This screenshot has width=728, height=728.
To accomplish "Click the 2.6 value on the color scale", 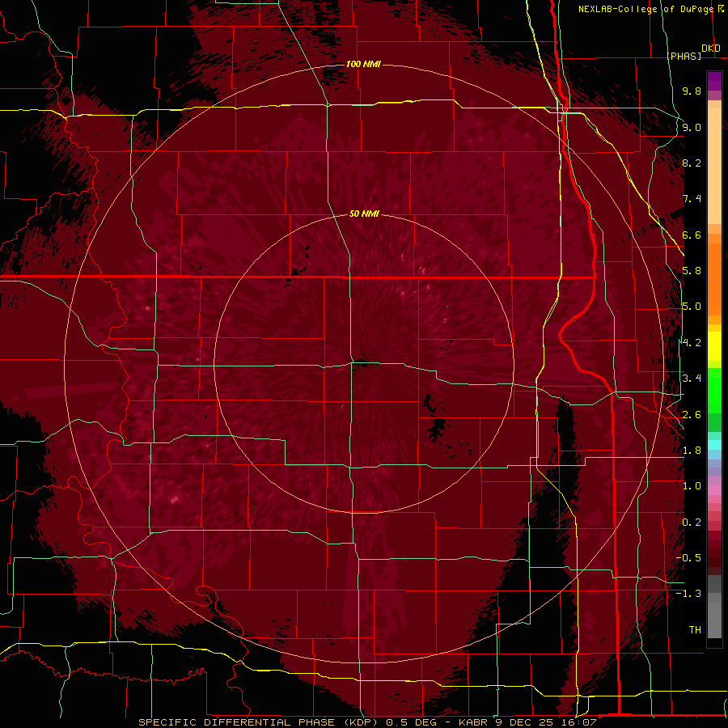I will coord(692,415).
